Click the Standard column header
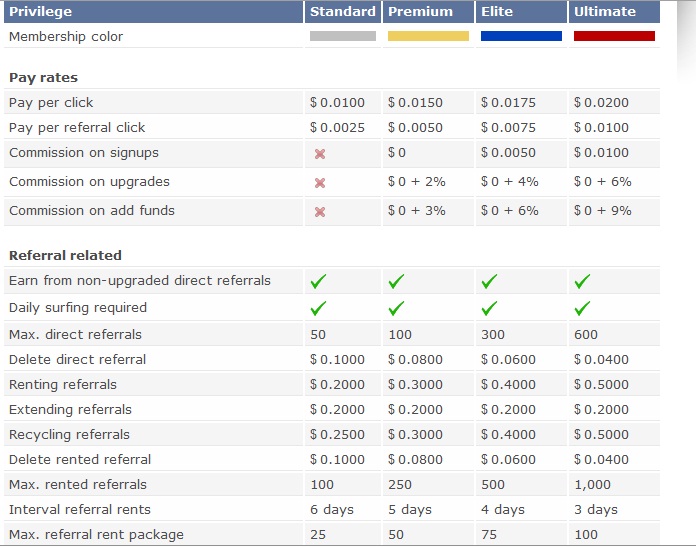Screen dimensions: 696x547 [343, 12]
